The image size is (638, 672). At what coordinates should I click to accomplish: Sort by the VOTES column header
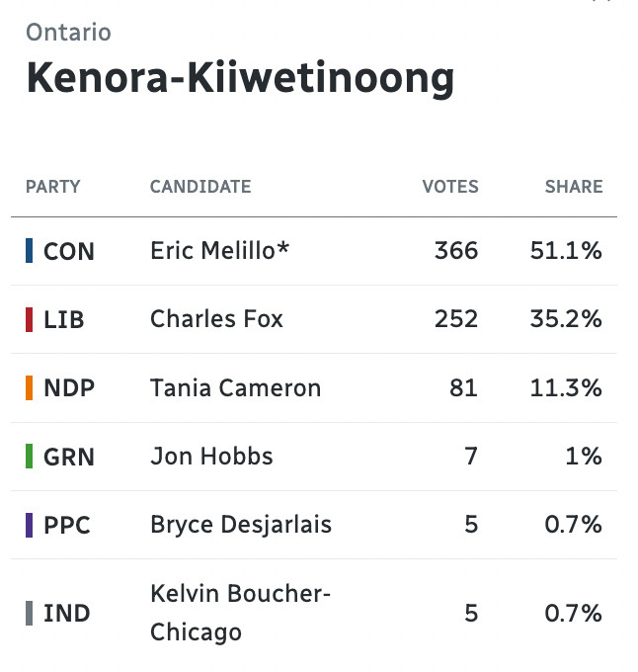450,187
